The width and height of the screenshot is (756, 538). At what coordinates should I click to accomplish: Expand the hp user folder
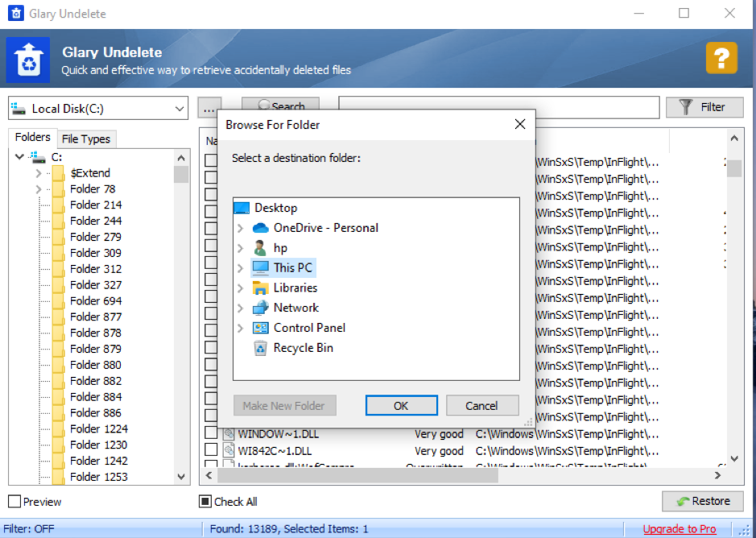240,249
